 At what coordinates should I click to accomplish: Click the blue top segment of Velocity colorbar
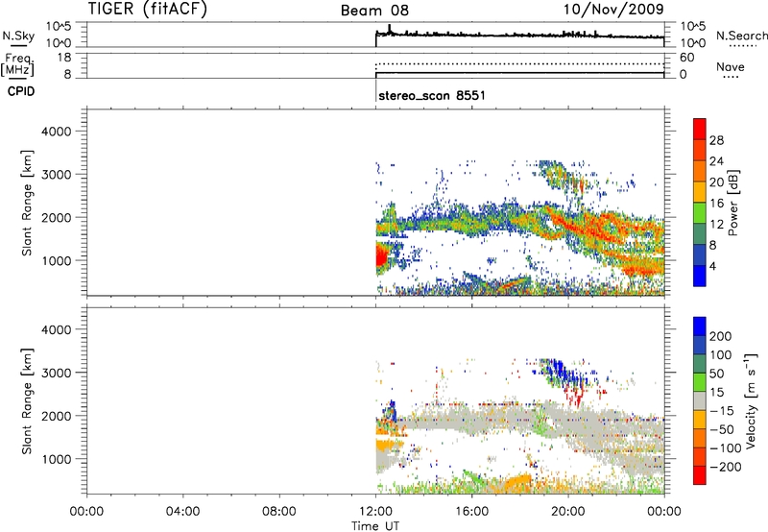(700, 326)
